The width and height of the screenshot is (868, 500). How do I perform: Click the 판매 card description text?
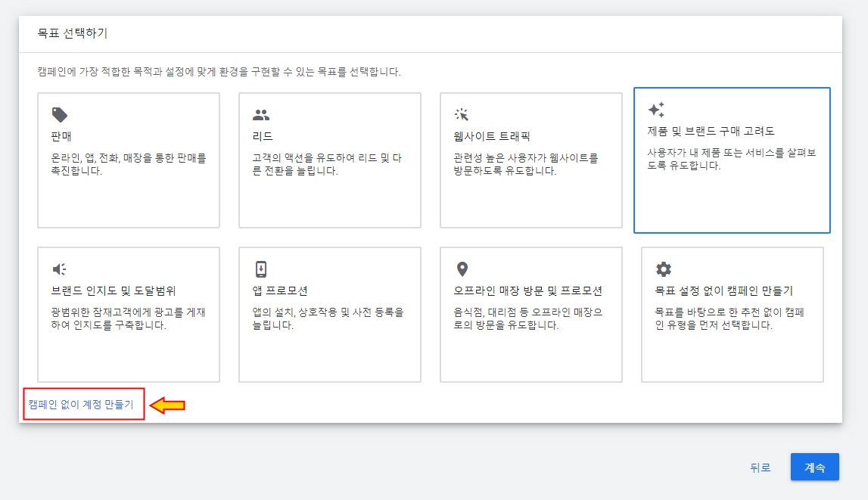[x=129, y=164]
